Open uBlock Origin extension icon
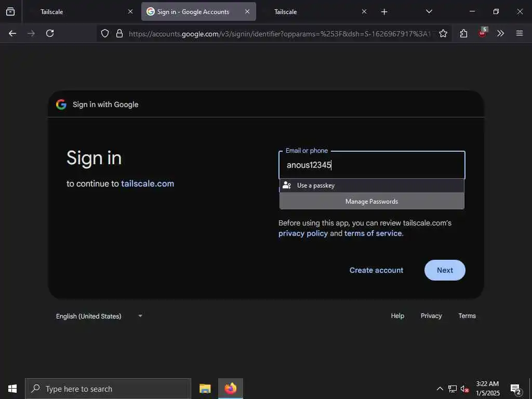532x399 pixels. [x=483, y=33]
